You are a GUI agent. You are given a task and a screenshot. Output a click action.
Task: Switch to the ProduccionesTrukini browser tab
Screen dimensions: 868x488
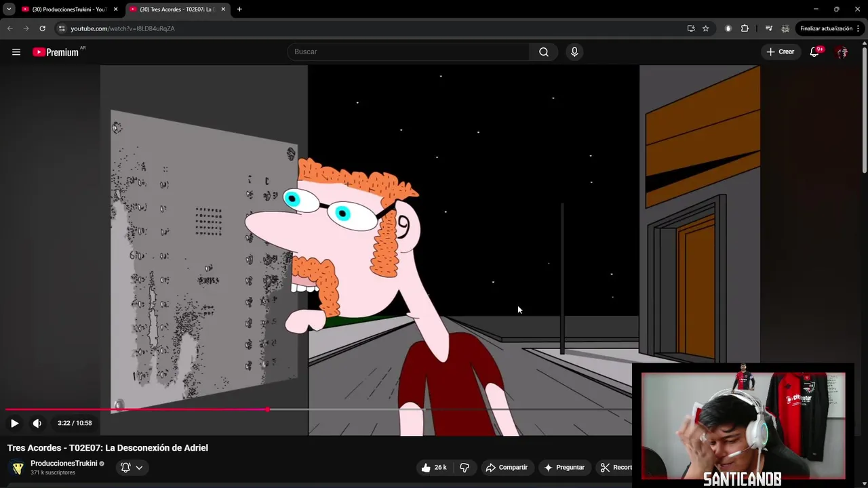click(68, 9)
